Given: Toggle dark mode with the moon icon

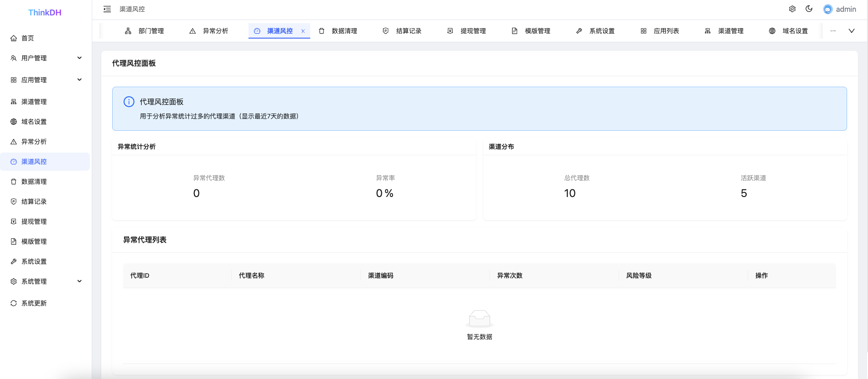Looking at the screenshot, I should tap(809, 9).
